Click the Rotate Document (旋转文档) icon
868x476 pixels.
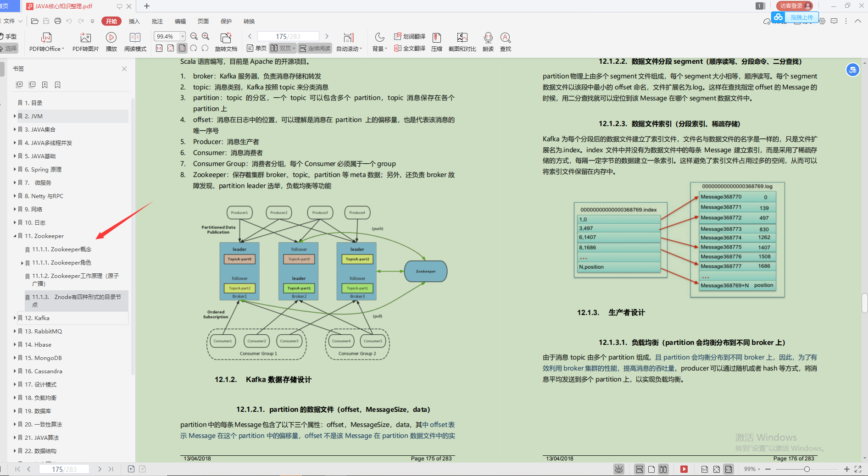pos(226,42)
